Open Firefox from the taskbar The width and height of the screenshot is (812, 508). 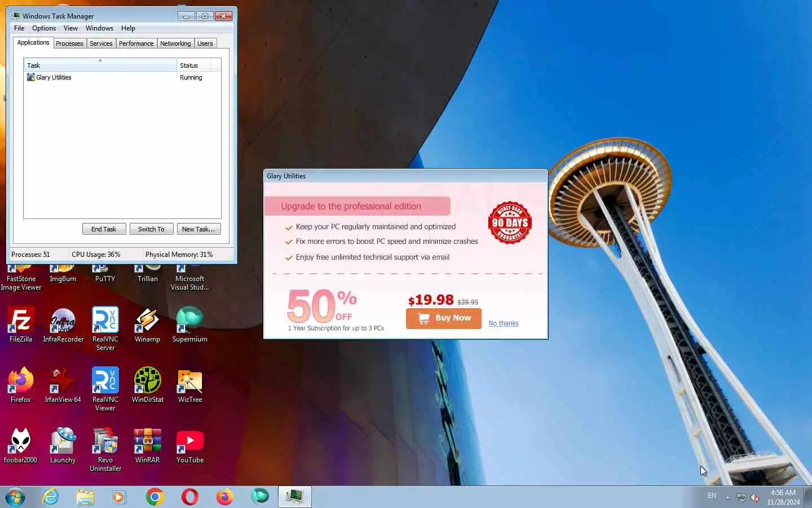(224, 497)
